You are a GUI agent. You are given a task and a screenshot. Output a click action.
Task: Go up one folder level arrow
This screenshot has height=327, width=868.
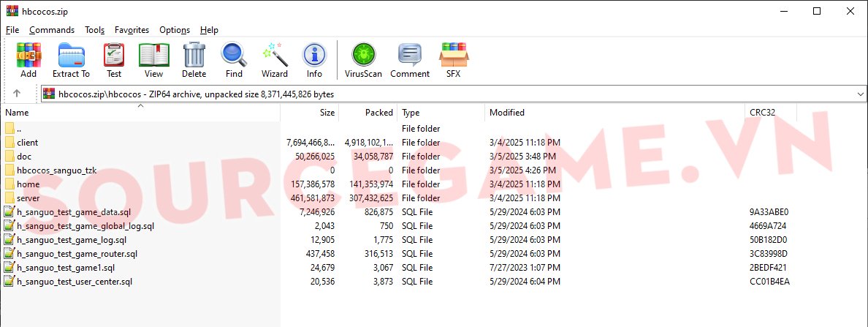click(17, 94)
